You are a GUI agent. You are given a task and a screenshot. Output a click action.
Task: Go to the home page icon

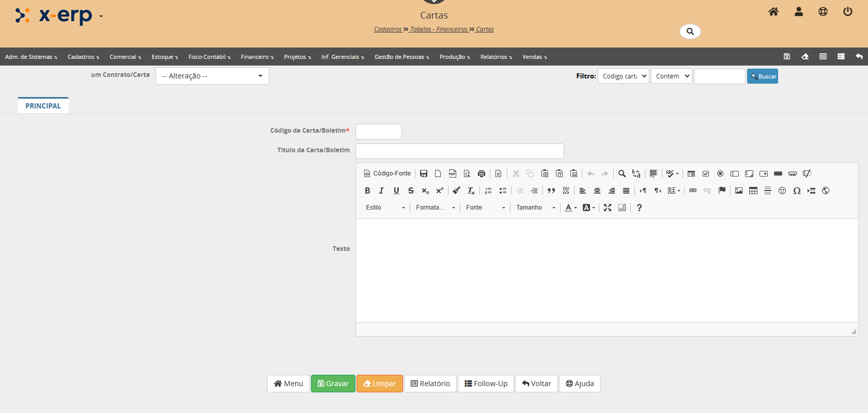773,11
